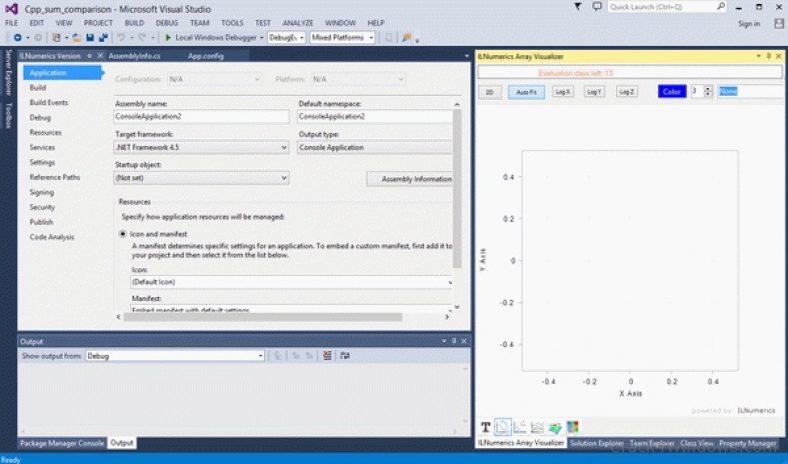Open the ANALYZE menu
Image resolution: width=788 pixels, height=464 pixels.
(x=298, y=23)
